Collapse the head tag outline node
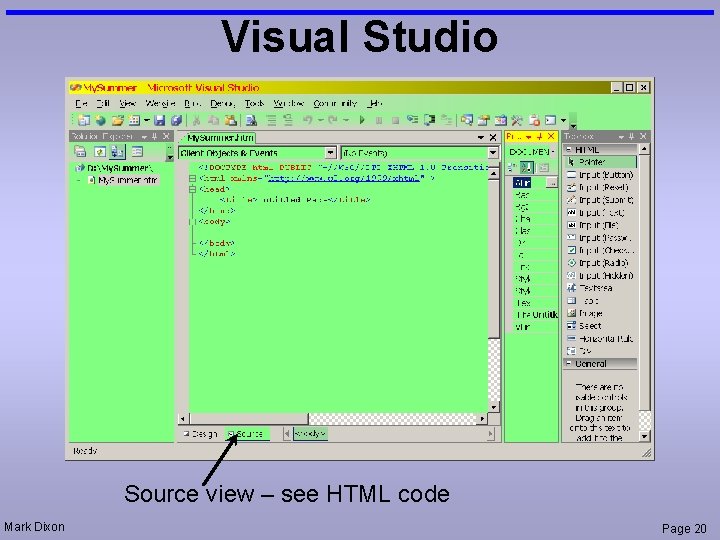This screenshot has height=540, width=720. [x=193, y=189]
